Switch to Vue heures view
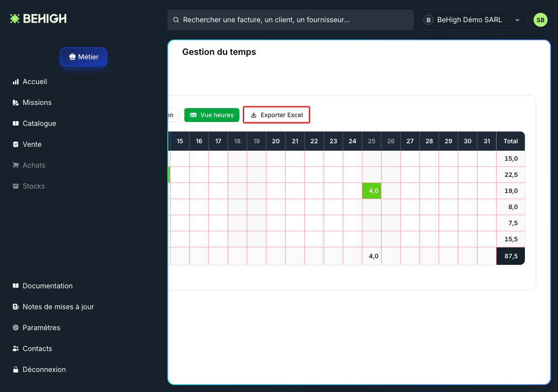 pyautogui.click(x=212, y=115)
